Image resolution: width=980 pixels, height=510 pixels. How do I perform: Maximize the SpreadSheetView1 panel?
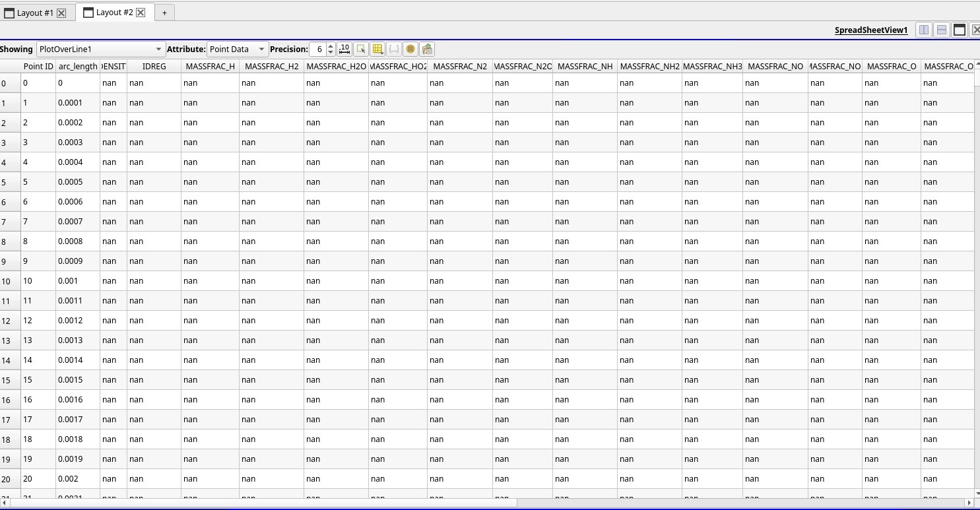coord(960,30)
